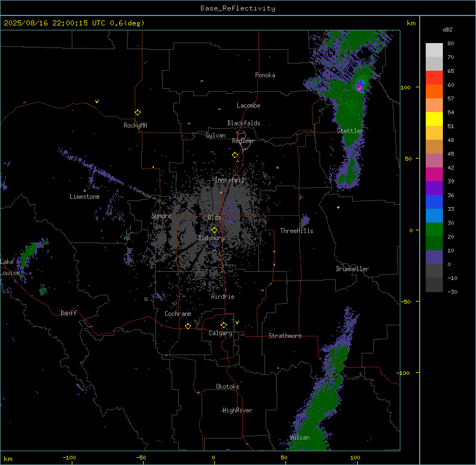Click the asterisk marker above Limestone label
The image size is (476, 465).
(84, 191)
